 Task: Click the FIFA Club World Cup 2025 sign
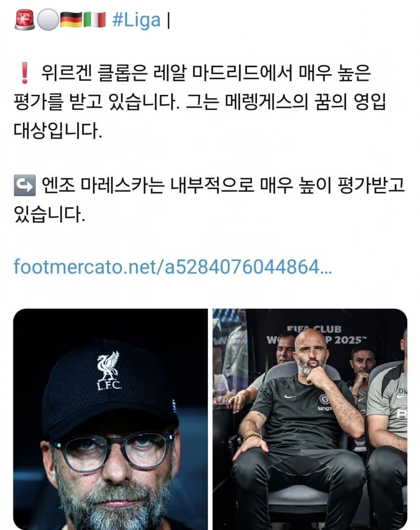[315, 335]
